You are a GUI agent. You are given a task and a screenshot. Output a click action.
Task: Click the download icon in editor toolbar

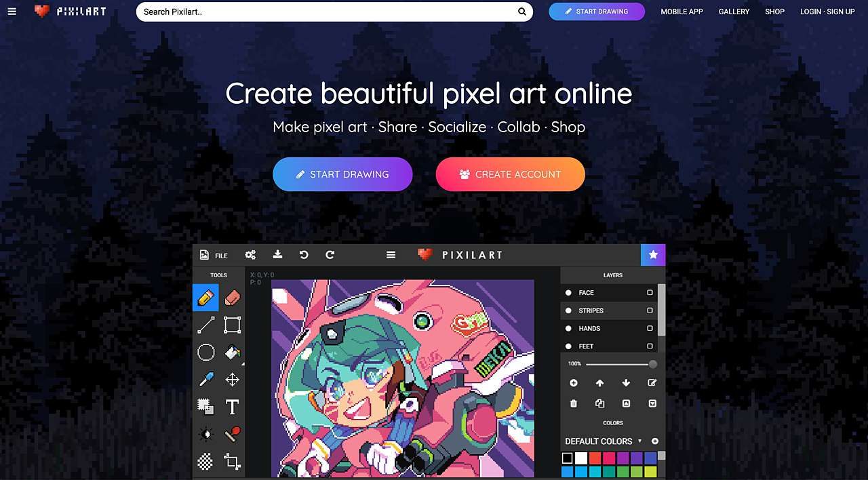point(277,255)
